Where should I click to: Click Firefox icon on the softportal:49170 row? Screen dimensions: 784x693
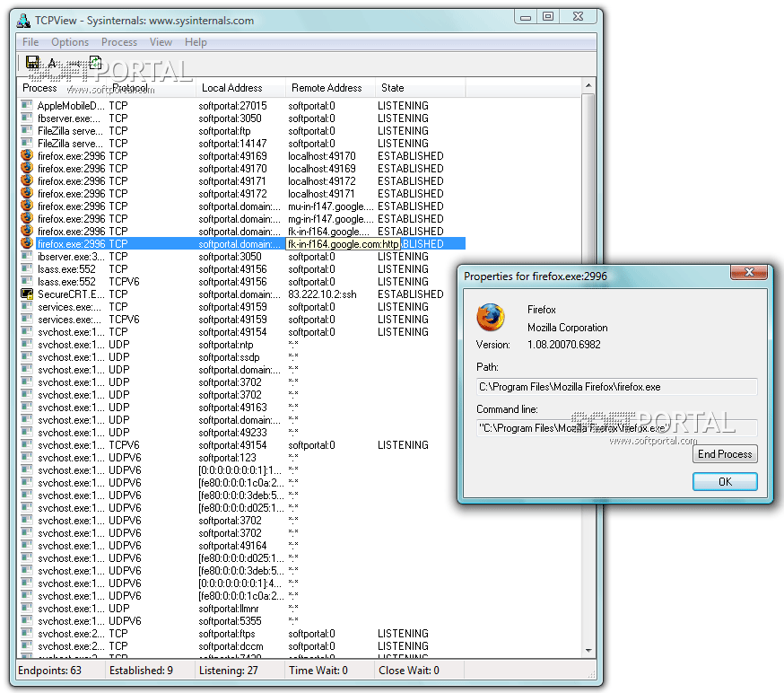point(27,168)
